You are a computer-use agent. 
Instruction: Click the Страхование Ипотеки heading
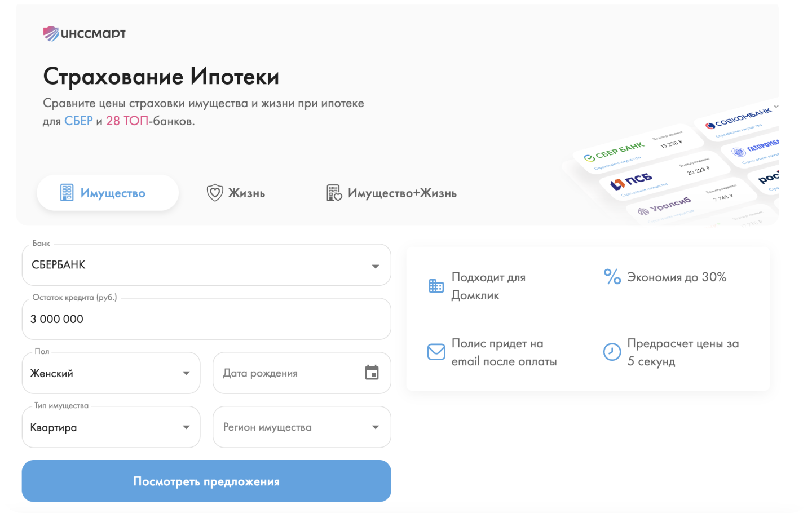click(x=161, y=76)
